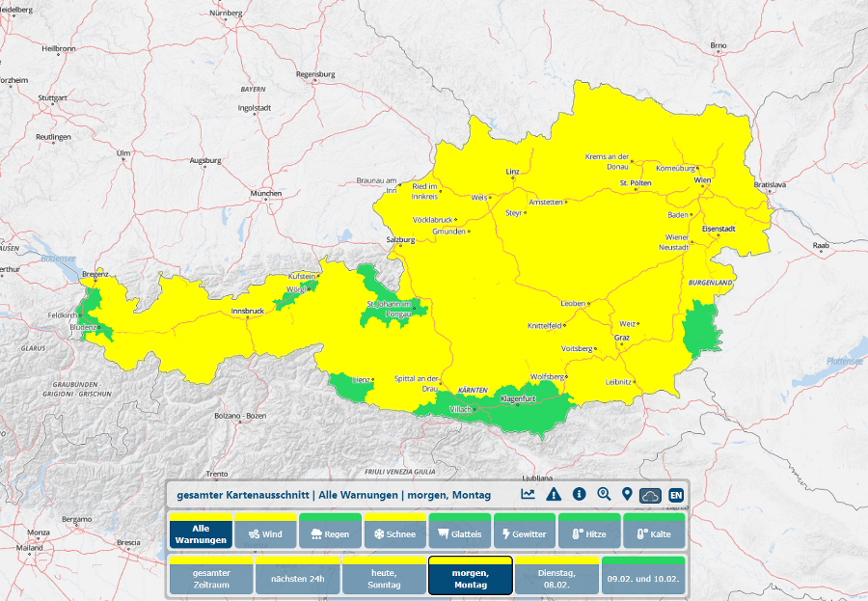Click the Wels label
The height and width of the screenshot is (601, 868).
478,198
